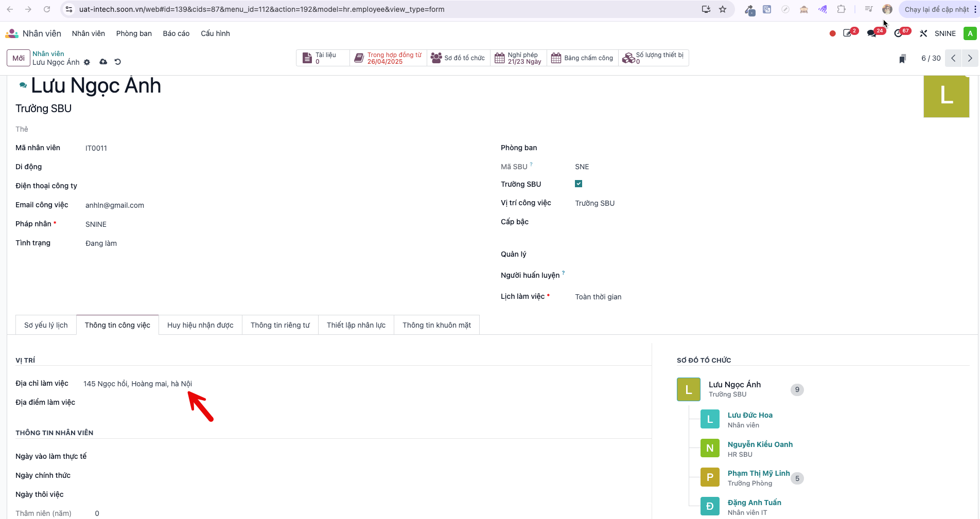Click SNINE company switcher in header

click(945, 33)
